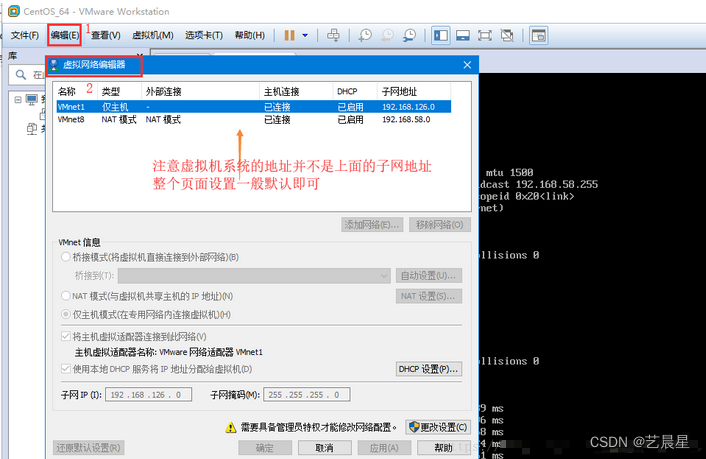Enter full screen mode icon
This screenshot has width=706, height=459.
tap(484, 35)
